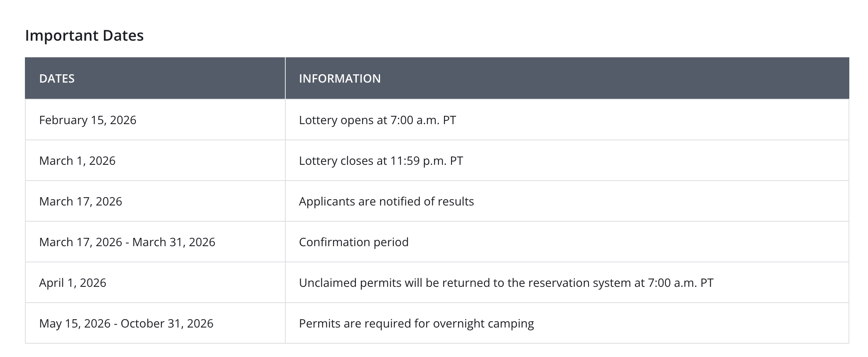868x357 pixels.
Task: Click "March 31, 2026" confirmation end date
Action: (174, 242)
